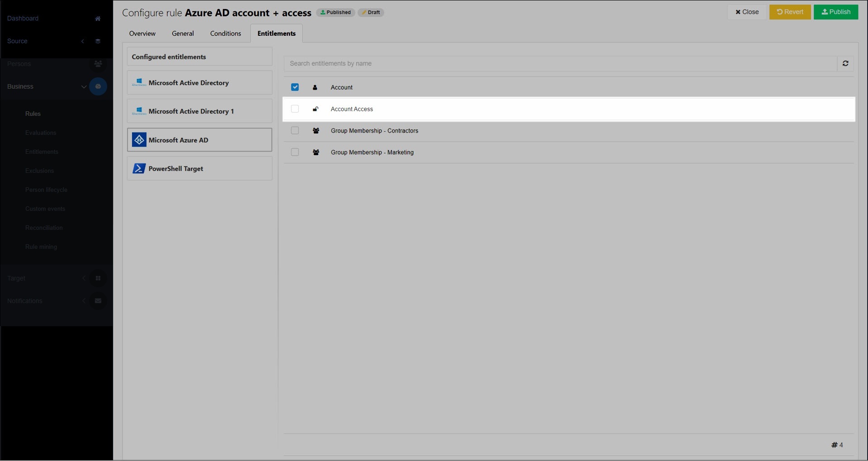Expand the Target menu chevron
The width and height of the screenshot is (868, 461).
tap(84, 278)
